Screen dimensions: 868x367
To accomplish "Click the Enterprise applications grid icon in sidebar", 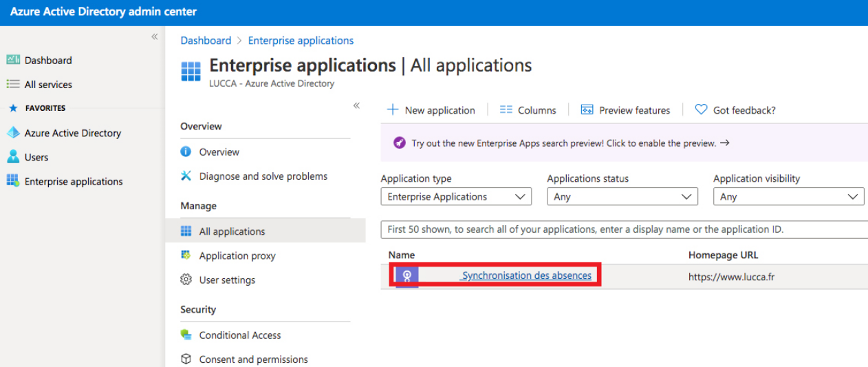I will click(13, 181).
